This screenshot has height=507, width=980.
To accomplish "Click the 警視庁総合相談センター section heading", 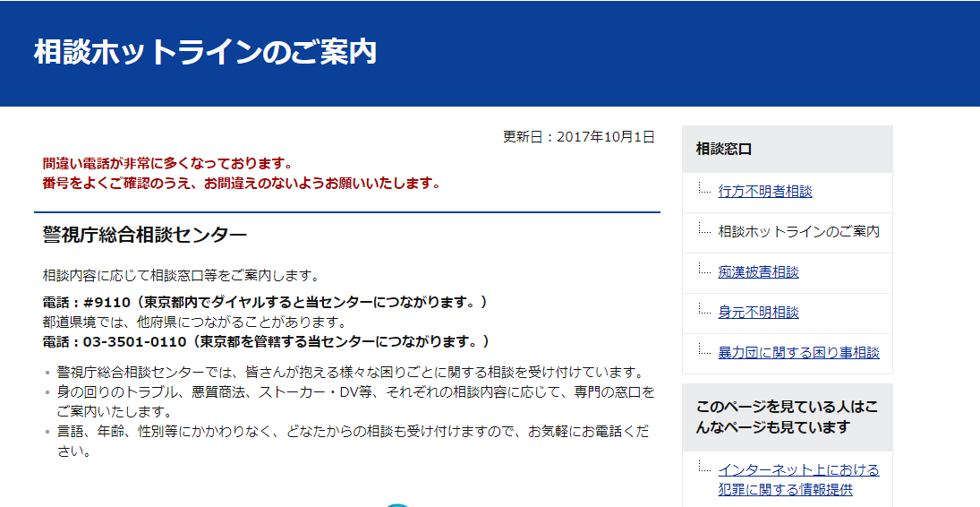I will pos(145,235).
